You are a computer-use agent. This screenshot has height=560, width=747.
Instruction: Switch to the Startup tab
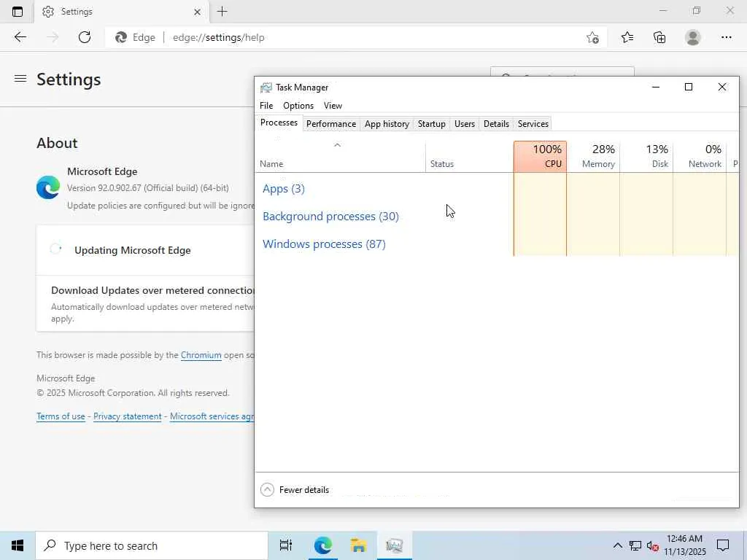pyautogui.click(x=432, y=124)
